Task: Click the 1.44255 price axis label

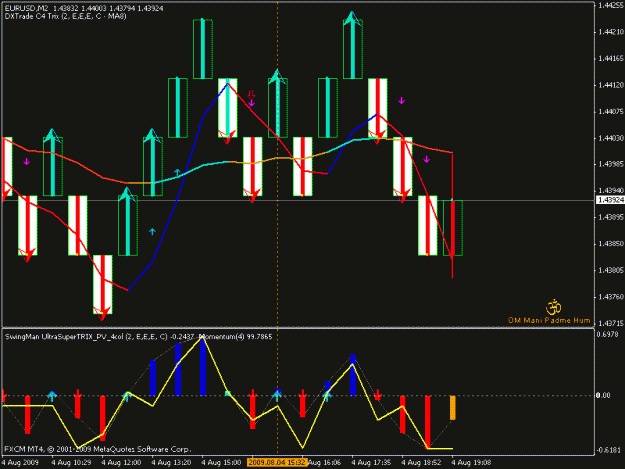Action: pos(611,5)
